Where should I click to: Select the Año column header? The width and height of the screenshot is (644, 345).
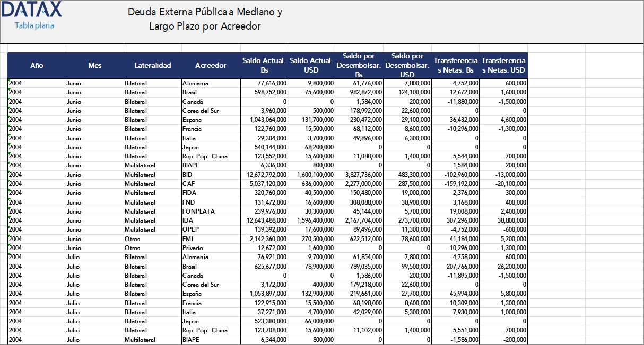(37, 65)
